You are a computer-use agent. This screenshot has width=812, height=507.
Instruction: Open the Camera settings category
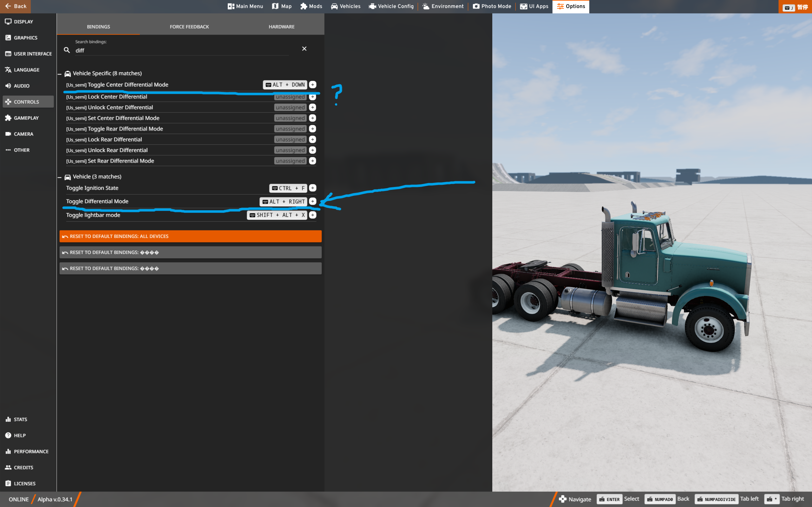(23, 134)
